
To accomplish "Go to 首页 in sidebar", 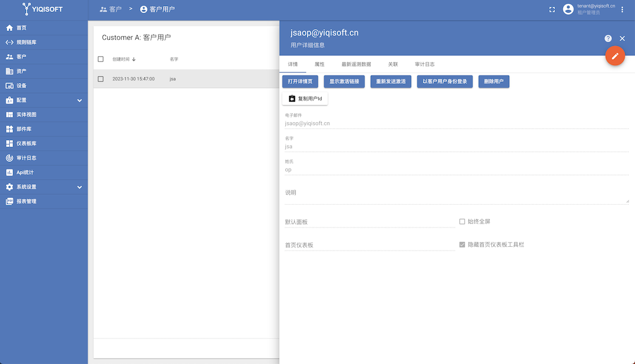I will [x=21, y=28].
